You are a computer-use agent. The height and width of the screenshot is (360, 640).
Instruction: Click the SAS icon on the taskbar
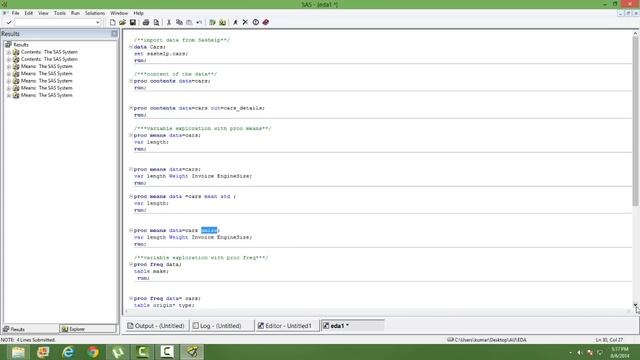click(193, 352)
